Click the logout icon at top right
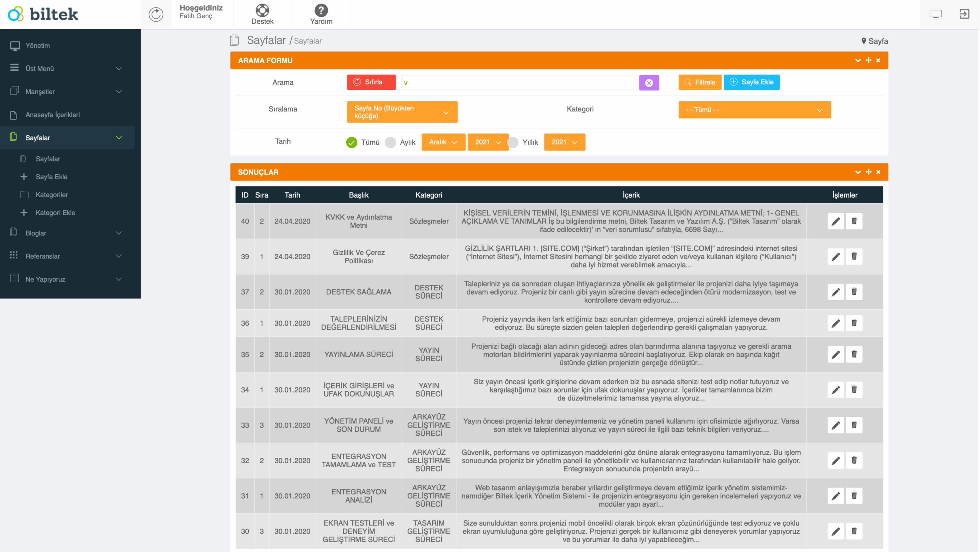The width and height of the screenshot is (980, 552). coord(964,14)
